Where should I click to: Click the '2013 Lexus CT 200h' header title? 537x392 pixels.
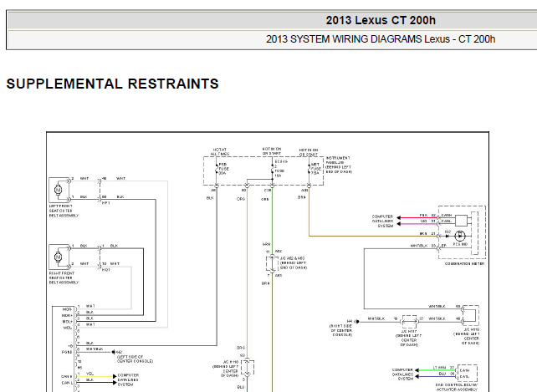[381, 20]
